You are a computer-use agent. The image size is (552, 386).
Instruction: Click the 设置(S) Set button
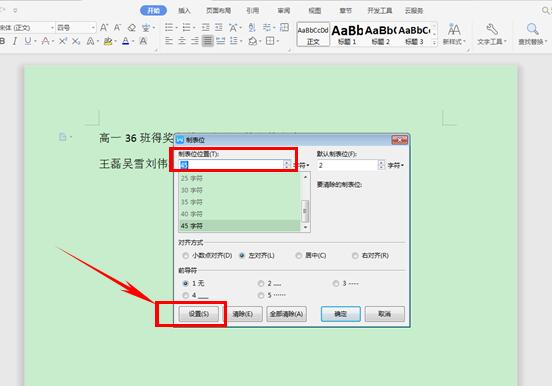click(x=199, y=314)
